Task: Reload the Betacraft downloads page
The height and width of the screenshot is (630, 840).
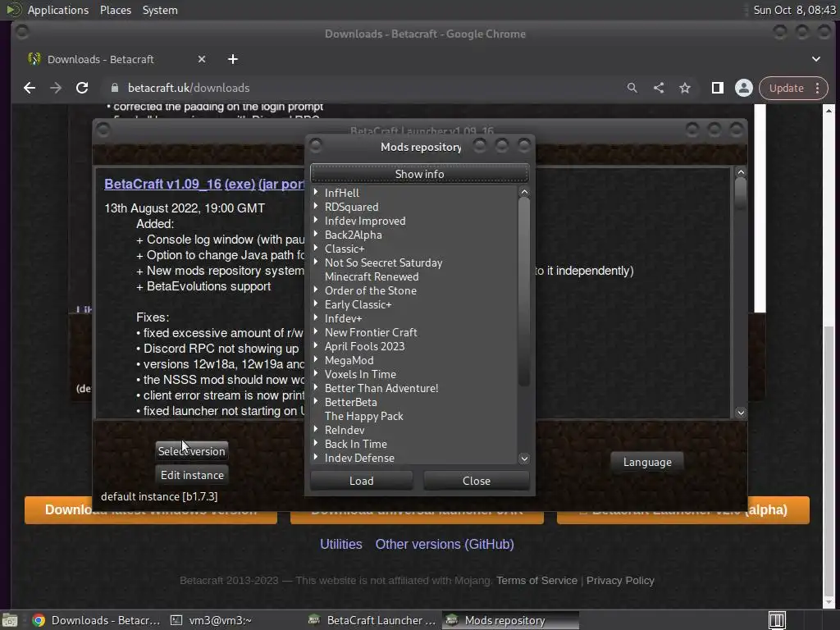Action: 82,88
